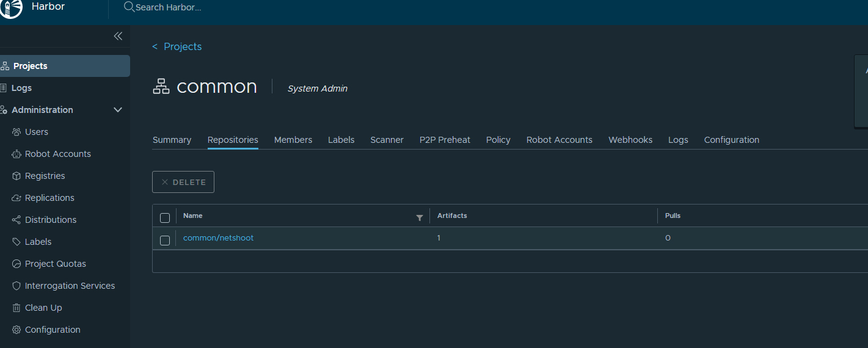Click the search magnifier icon
868x348 pixels.
coord(129,7)
